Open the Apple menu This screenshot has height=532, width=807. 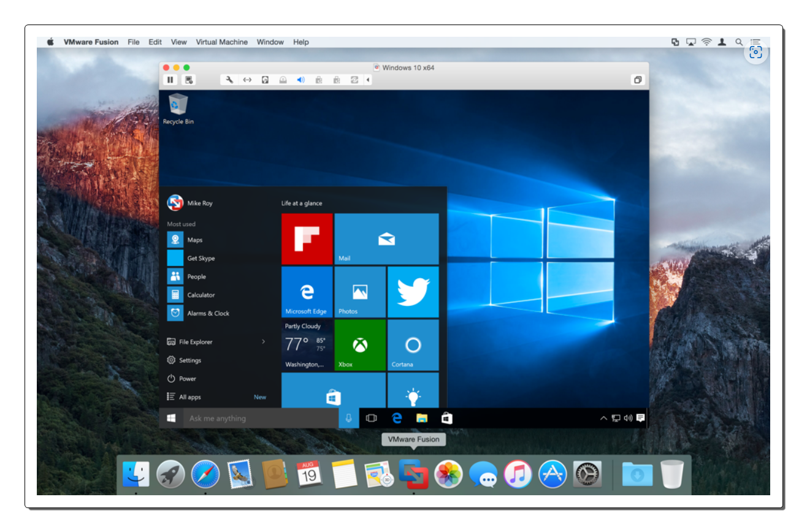pyautogui.click(x=50, y=42)
